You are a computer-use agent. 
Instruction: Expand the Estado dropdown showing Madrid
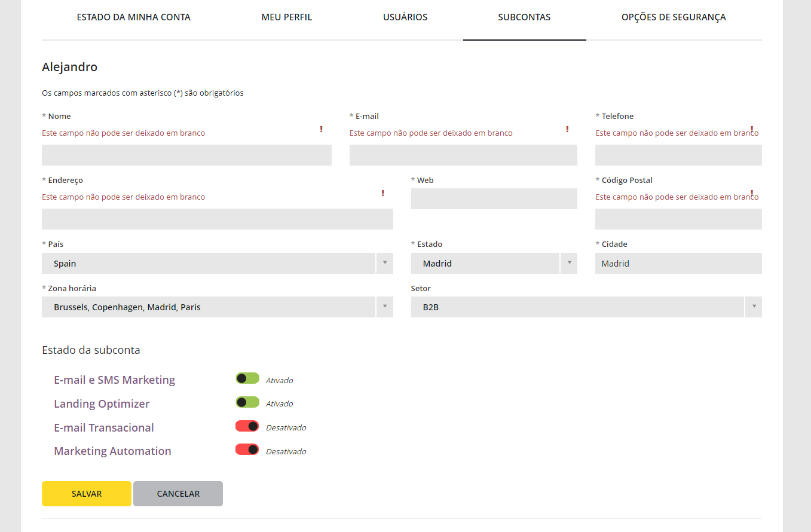(494, 264)
